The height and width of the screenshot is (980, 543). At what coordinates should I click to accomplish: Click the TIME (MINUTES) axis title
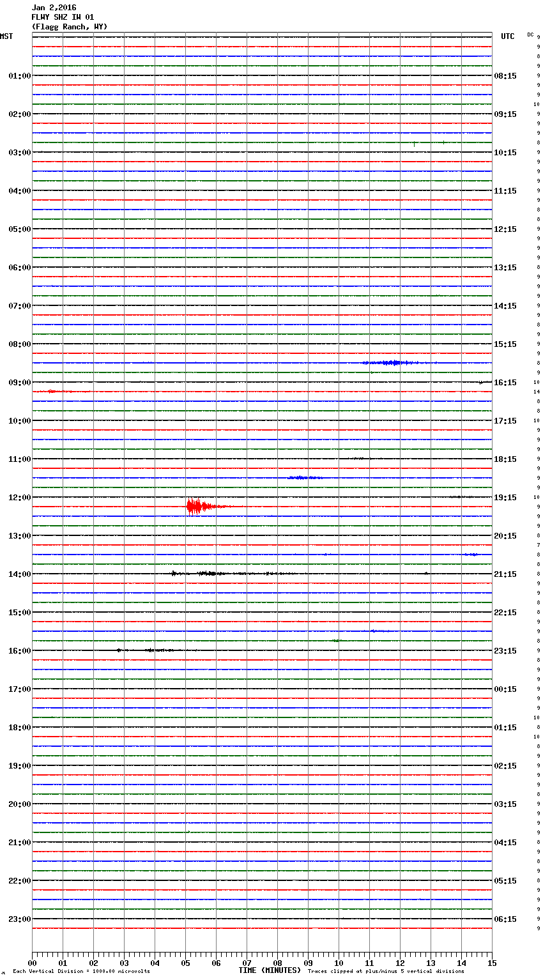270,970
